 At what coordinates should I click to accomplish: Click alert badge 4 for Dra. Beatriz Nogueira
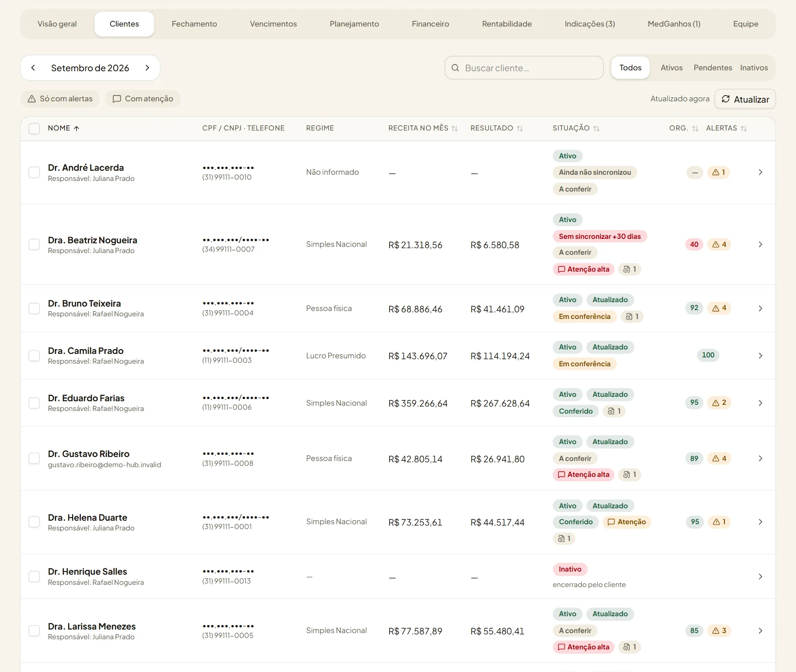(x=719, y=244)
